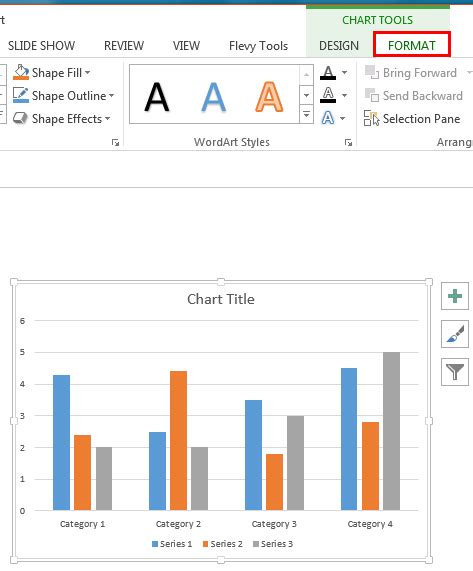Select the Chart Title text
This screenshot has height=571, width=473.
pyautogui.click(x=221, y=299)
